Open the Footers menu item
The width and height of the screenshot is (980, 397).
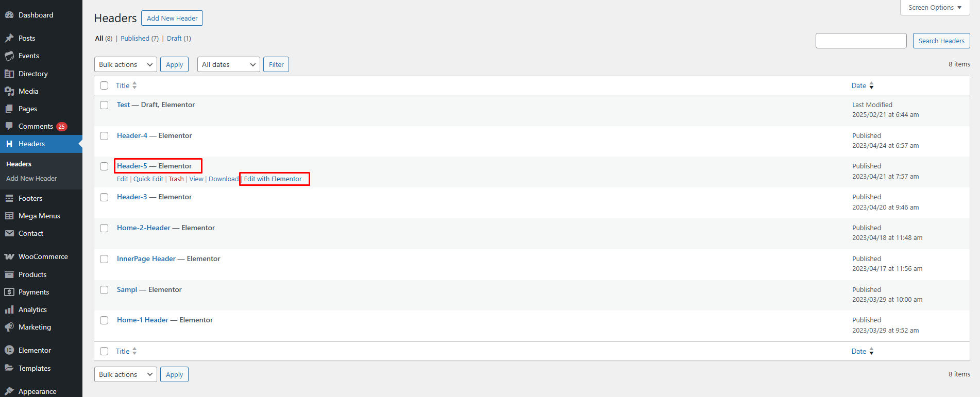pyautogui.click(x=30, y=198)
